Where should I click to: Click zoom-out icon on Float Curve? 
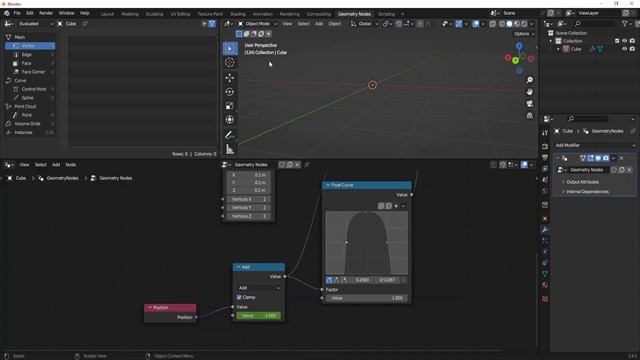[x=389, y=206]
